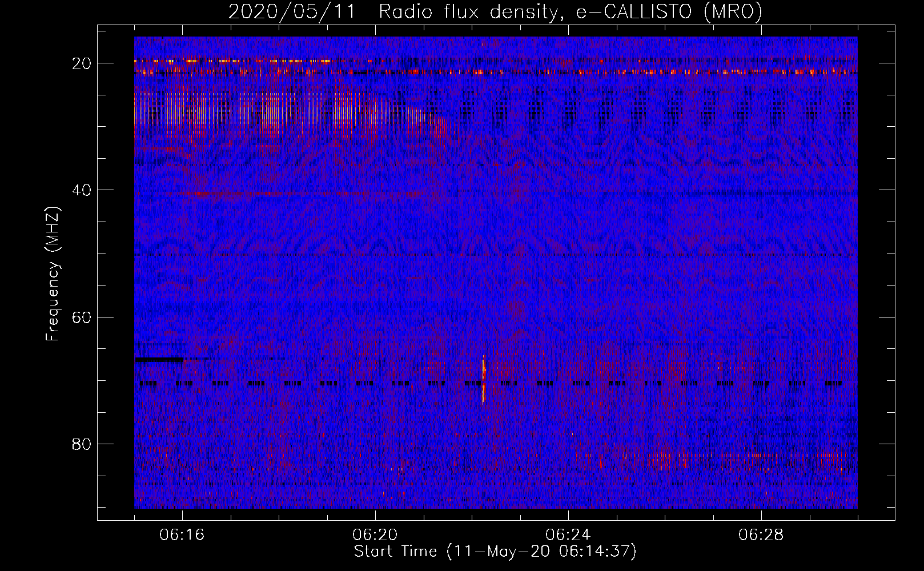
Task: Click the plot title '2020/05/11 Radio flux density, e-CALLISTO (MRO)'
Action: [495, 11]
